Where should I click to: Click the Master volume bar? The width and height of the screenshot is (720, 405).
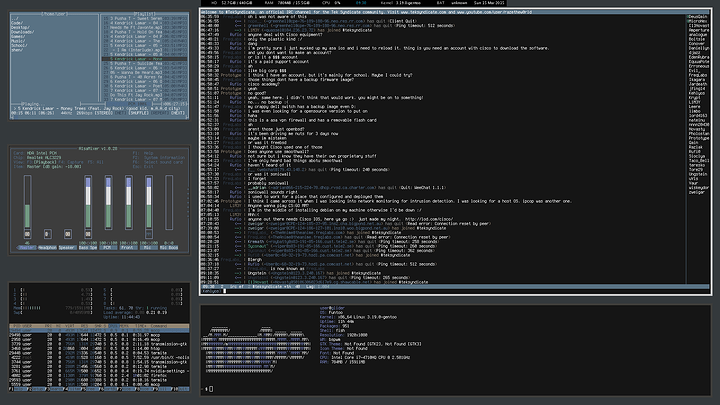coord(28,202)
